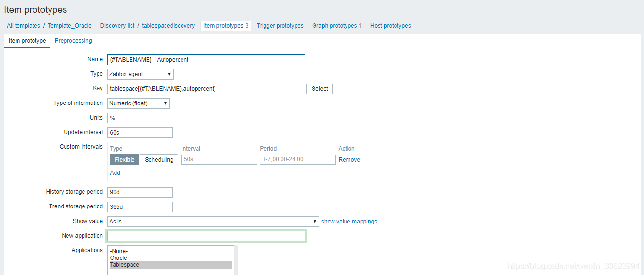
Task: Open the Discovery list link
Action: [117, 26]
